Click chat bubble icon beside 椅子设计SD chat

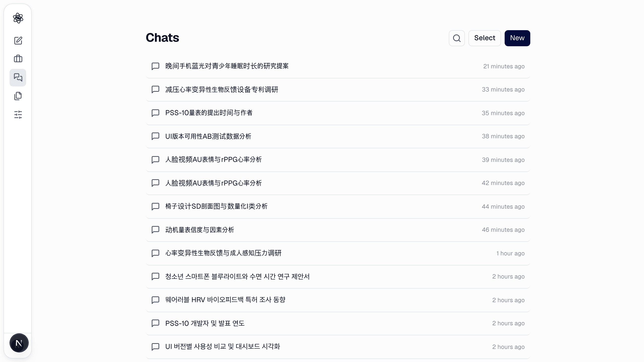click(x=155, y=207)
